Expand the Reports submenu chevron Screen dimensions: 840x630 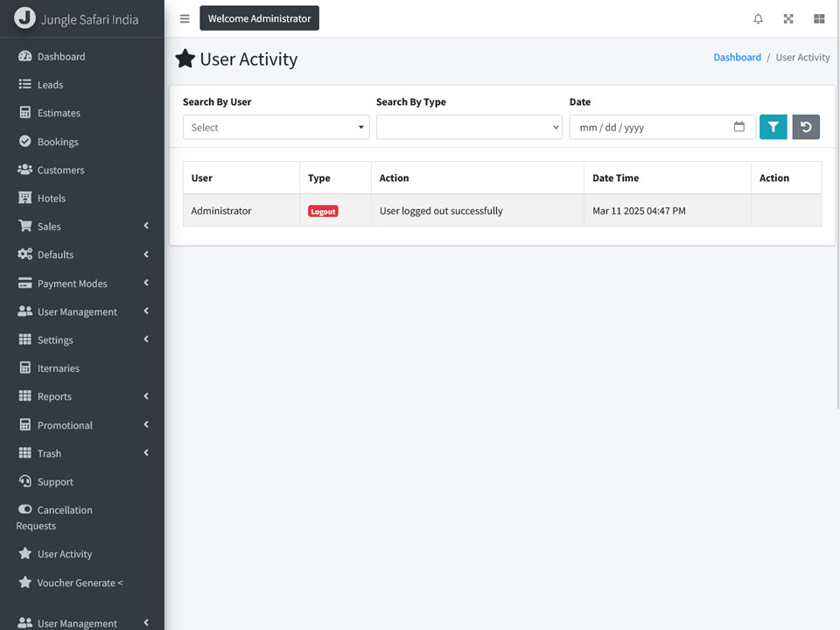(146, 395)
